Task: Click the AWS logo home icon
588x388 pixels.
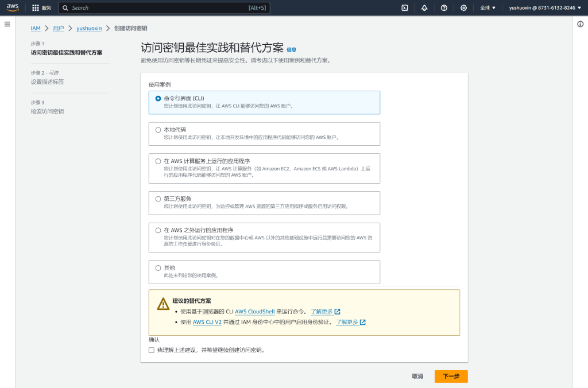Action: click(13, 7)
